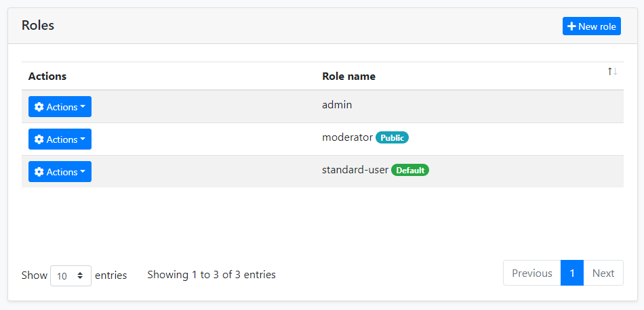
Task: Open the Actions dropdown caret for admin
Action: [x=83, y=107]
